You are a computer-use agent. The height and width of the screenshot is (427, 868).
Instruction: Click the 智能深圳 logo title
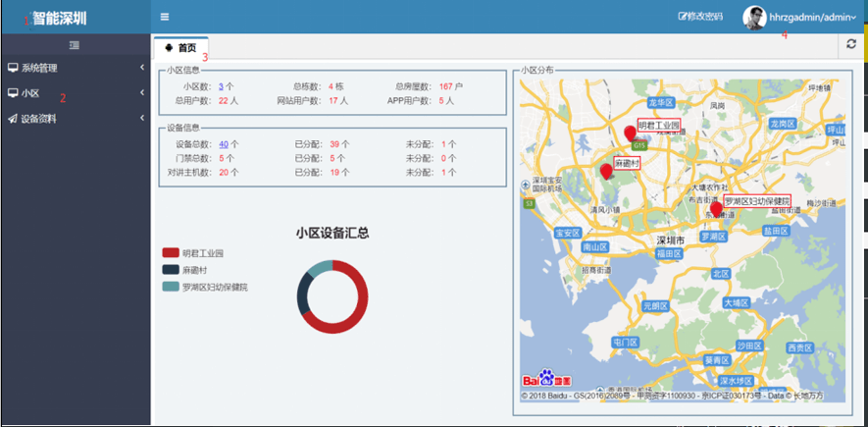tap(60, 19)
